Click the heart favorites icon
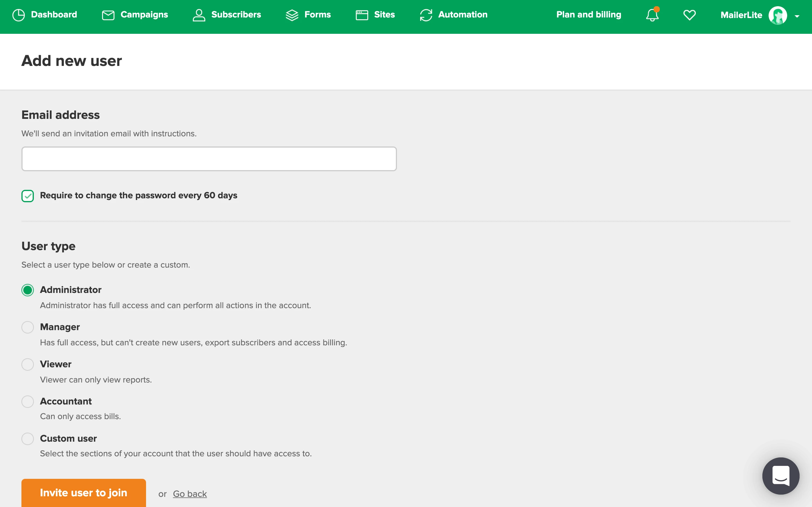Viewport: 812px width, 507px height. pos(689,15)
